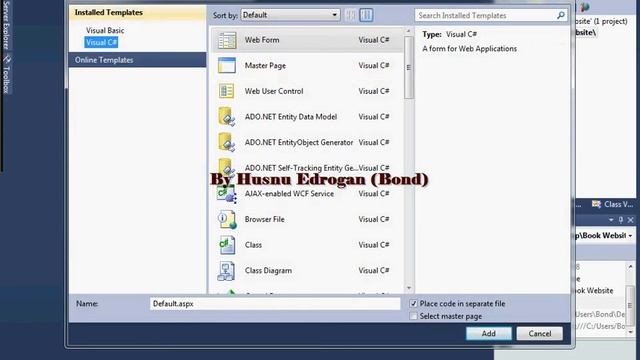The image size is (640, 360).
Task: Select the Class row text
Action: [x=253, y=245]
